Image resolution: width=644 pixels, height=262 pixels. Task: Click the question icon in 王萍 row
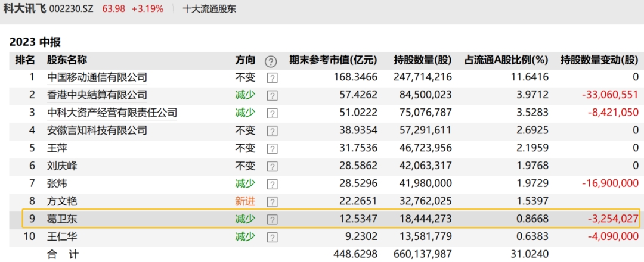tap(272, 149)
